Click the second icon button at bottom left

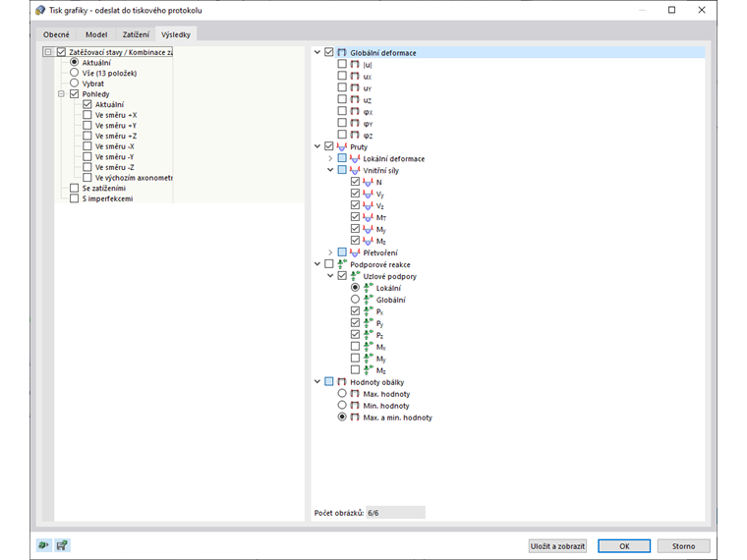click(x=62, y=545)
